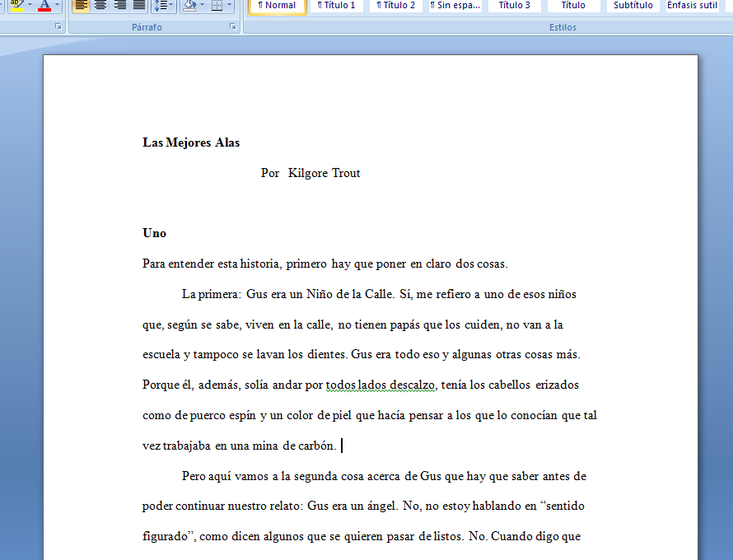
Task: Open the font color dropdown arrow
Action: [56, 6]
